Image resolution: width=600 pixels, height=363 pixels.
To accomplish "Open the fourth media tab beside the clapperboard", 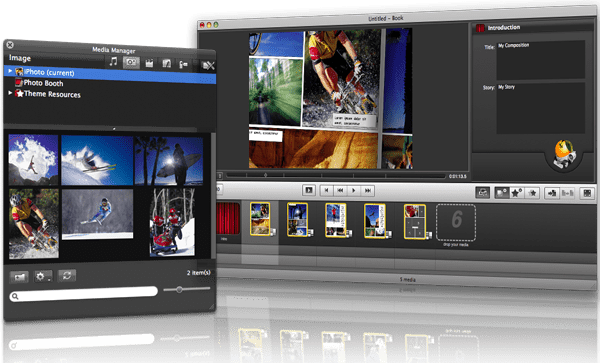I will point(166,63).
